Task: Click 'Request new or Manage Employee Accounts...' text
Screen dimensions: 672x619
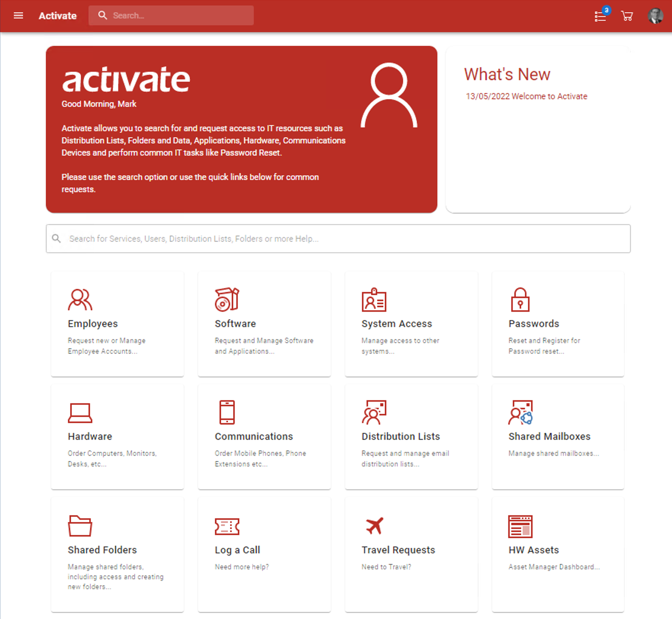Action: pyautogui.click(x=107, y=346)
